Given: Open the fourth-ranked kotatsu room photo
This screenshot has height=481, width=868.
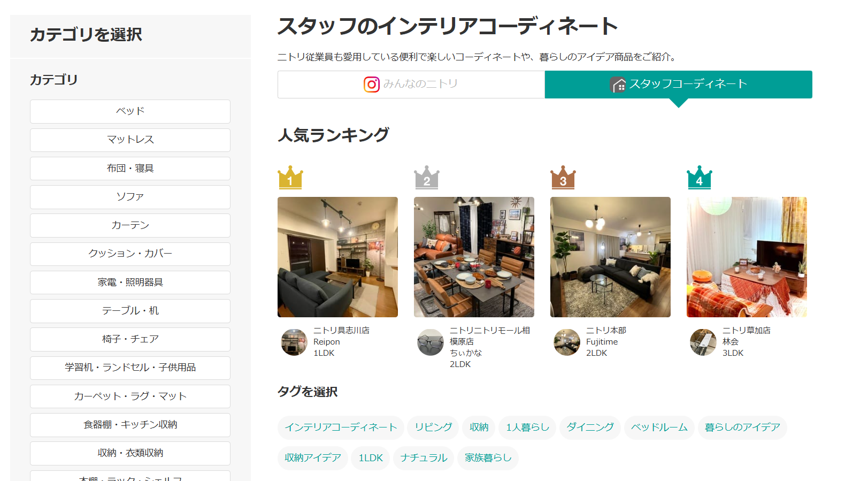Looking at the screenshot, I should 747,257.
